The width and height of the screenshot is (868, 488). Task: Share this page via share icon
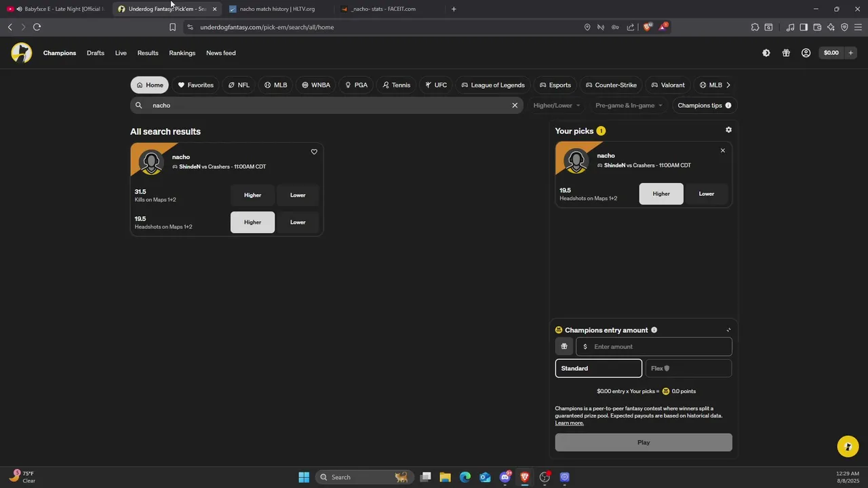tap(631, 27)
